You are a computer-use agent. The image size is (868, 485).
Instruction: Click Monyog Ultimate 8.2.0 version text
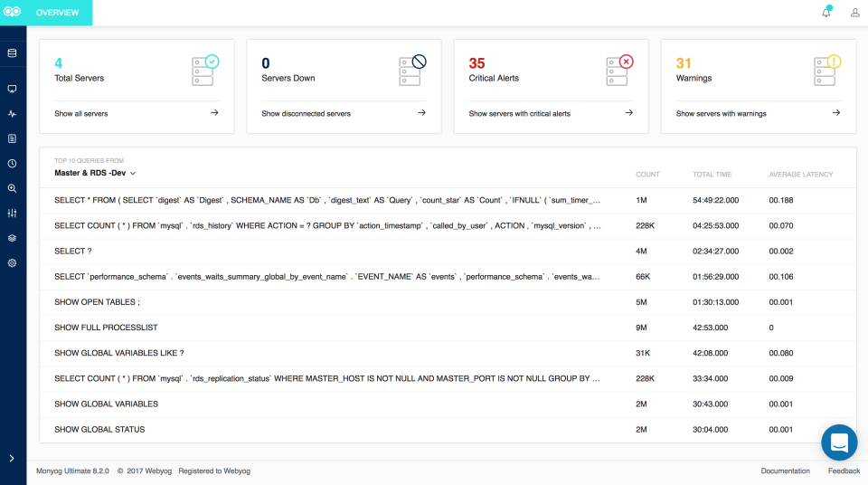[72, 471]
